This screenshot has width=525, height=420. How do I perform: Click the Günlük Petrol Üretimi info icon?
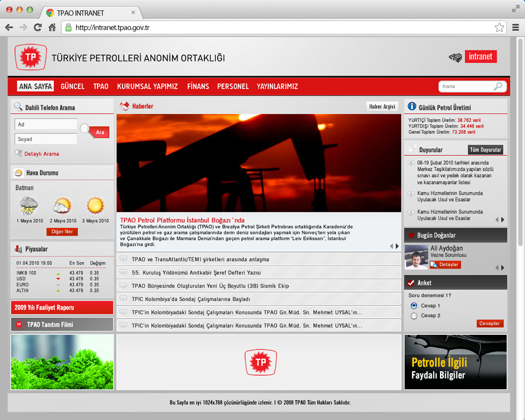coord(412,107)
